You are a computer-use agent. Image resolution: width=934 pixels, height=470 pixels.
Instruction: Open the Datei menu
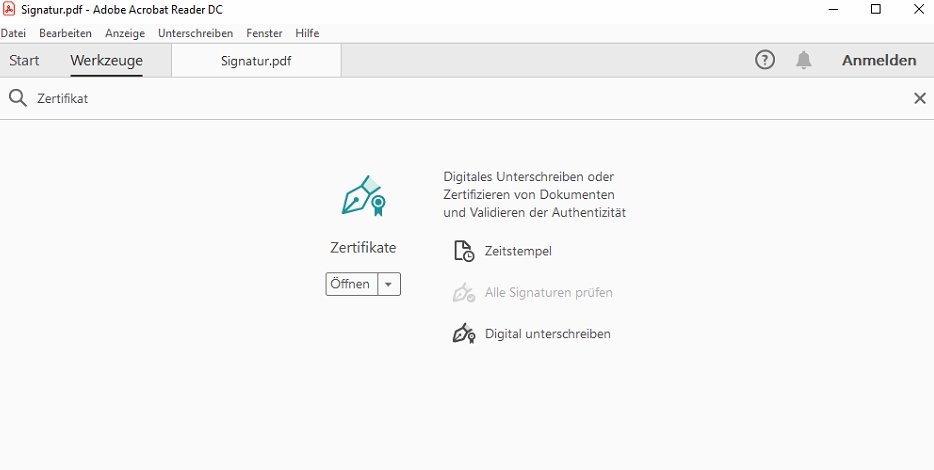[x=13, y=33]
